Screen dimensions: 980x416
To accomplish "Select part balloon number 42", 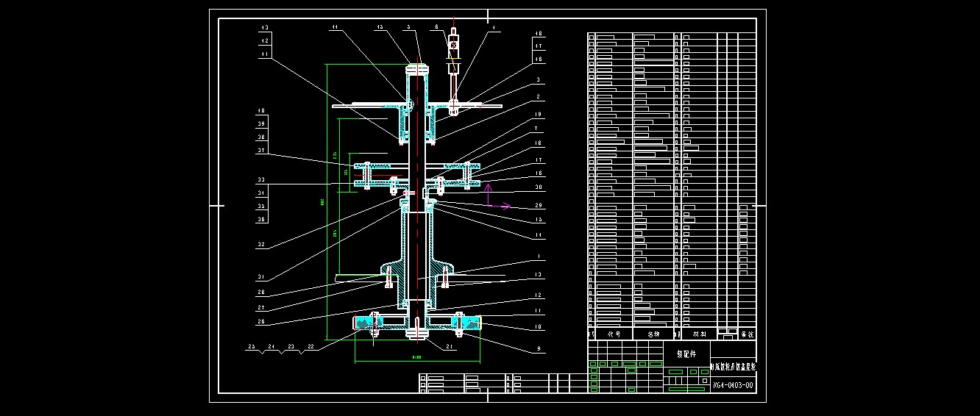I will point(263,42).
